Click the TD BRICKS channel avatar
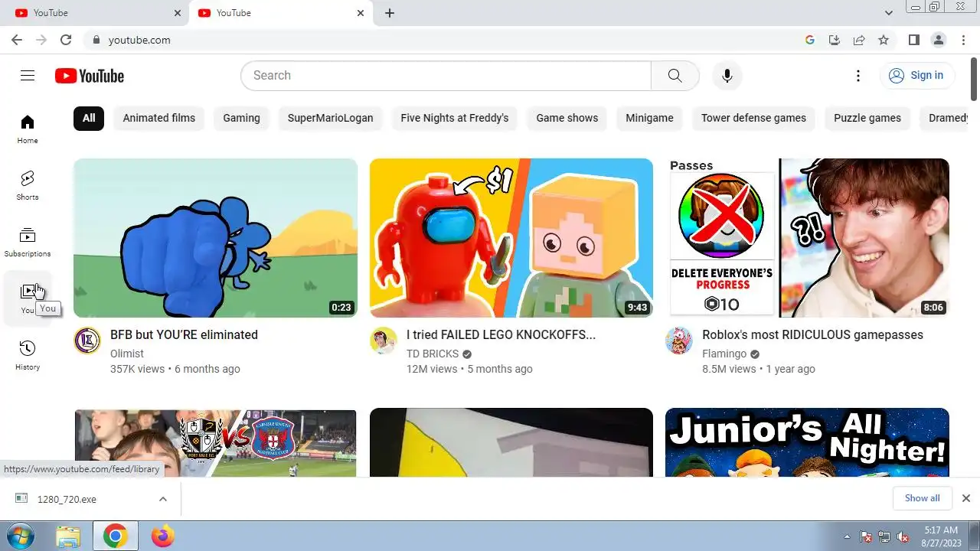The height and width of the screenshot is (551, 980). point(384,341)
